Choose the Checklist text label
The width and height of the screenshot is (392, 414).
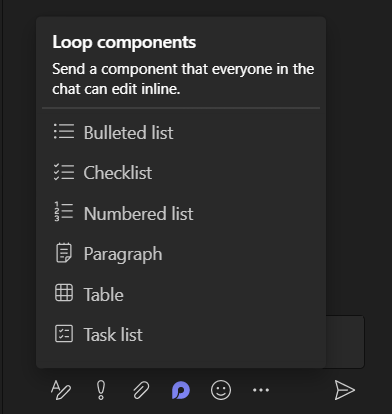[118, 173]
